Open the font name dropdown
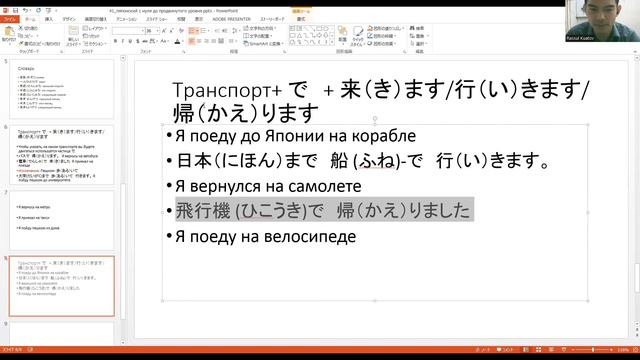Image resolution: width=640 pixels, height=360 pixels. (x=143, y=31)
